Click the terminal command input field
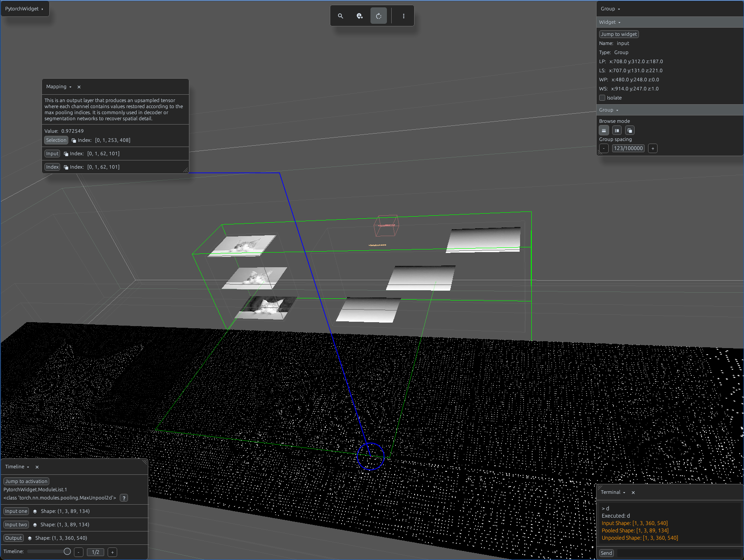The width and height of the screenshot is (744, 560). 678,554
